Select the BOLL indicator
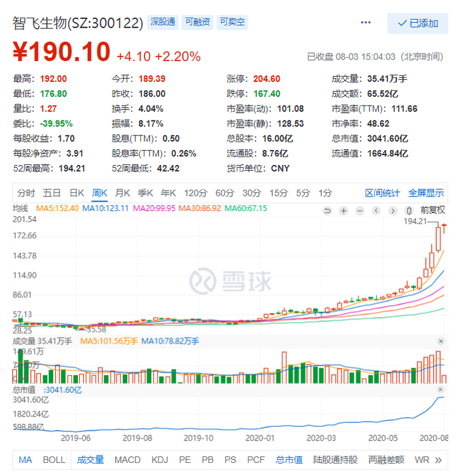 pyautogui.click(x=54, y=460)
